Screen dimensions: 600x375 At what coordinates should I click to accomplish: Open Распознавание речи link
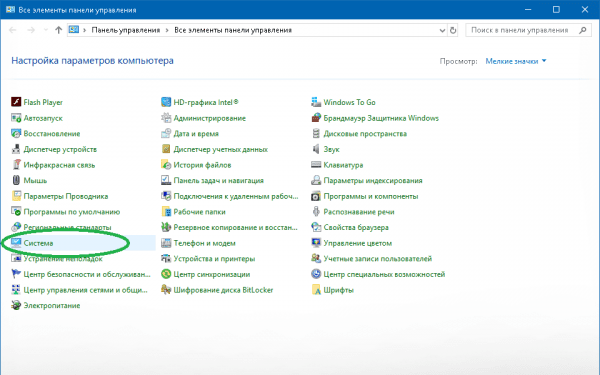click(x=359, y=211)
